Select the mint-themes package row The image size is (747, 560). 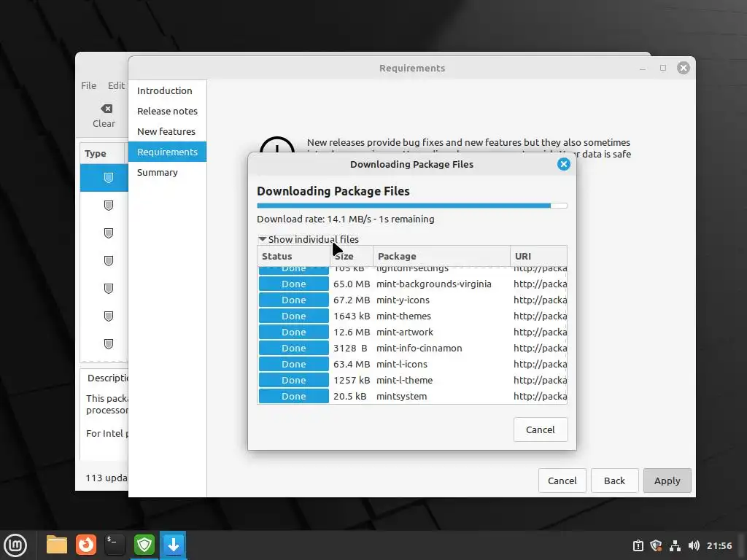pos(412,316)
